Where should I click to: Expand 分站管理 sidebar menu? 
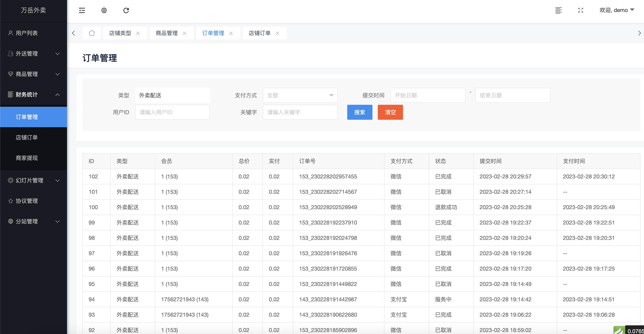(34, 221)
